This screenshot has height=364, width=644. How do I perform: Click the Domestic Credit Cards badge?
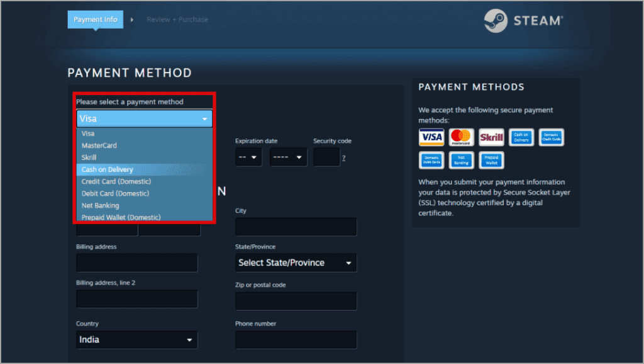pos(551,137)
